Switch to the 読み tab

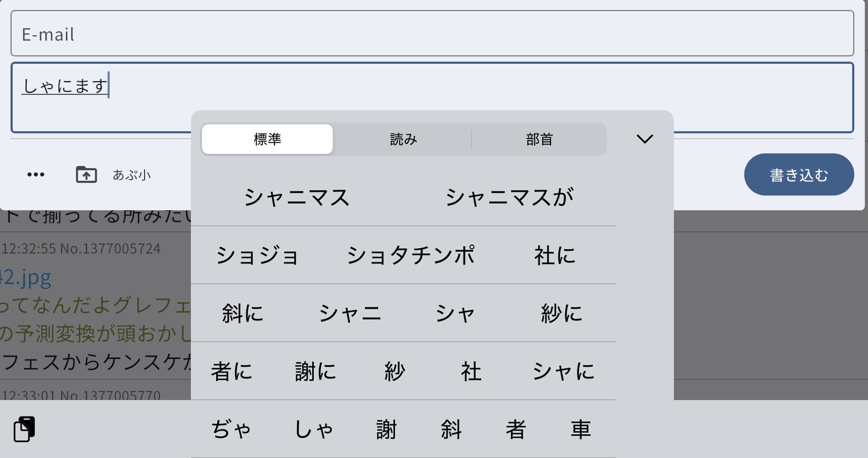(403, 139)
